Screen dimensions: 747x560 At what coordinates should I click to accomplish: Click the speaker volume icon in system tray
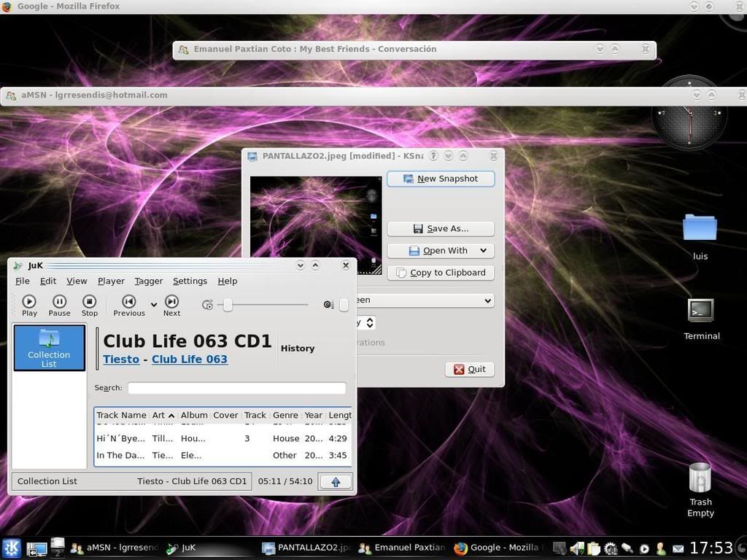(x=577, y=549)
